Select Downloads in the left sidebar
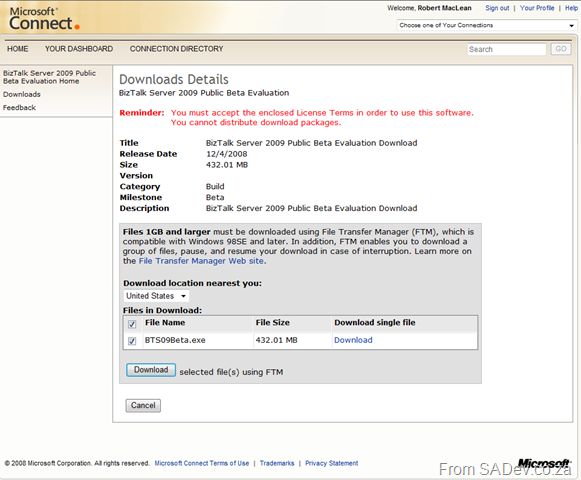 click(22, 94)
